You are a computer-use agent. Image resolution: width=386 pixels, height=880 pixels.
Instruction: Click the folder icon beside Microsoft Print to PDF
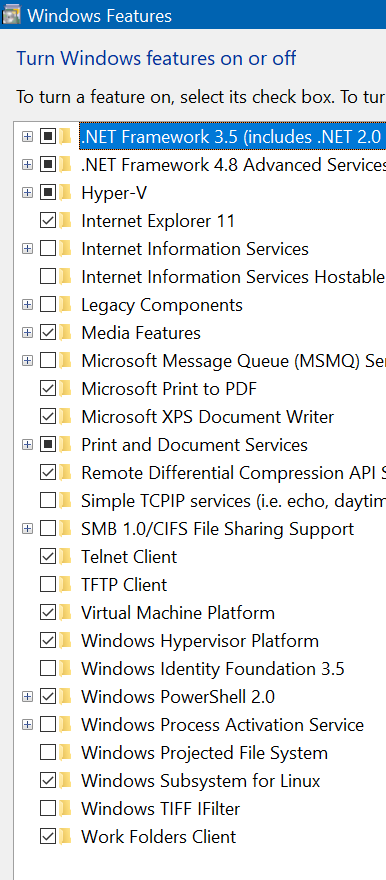coord(66,388)
